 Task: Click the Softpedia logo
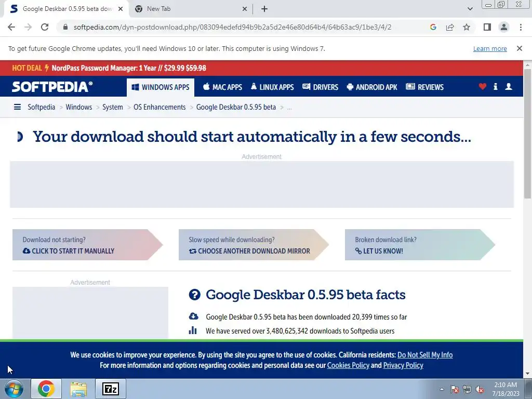coord(52,87)
